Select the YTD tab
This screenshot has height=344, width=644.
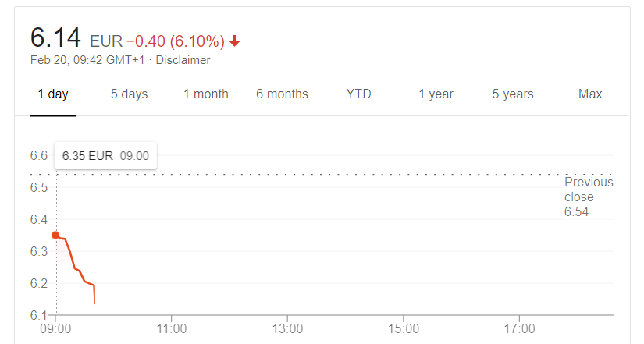click(358, 94)
